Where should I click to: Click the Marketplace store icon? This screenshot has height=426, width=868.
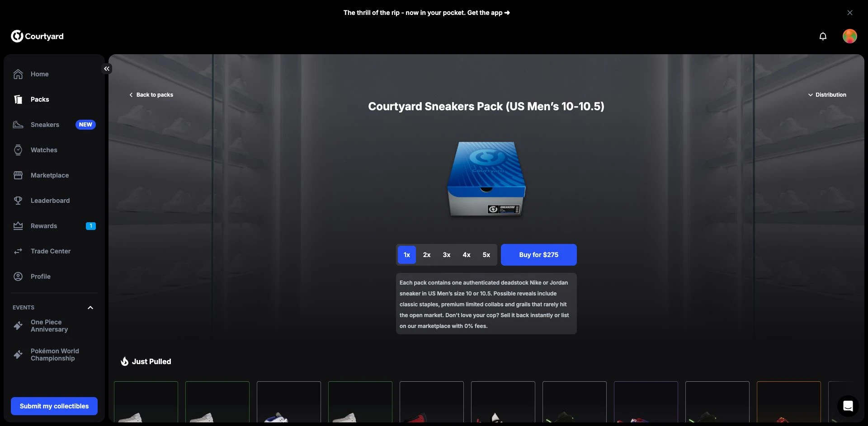(18, 175)
